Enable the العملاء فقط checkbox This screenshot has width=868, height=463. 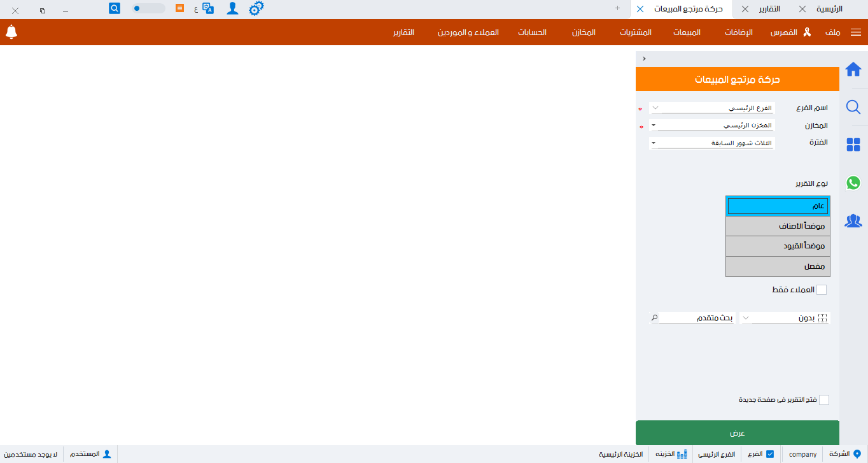tap(822, 290)
